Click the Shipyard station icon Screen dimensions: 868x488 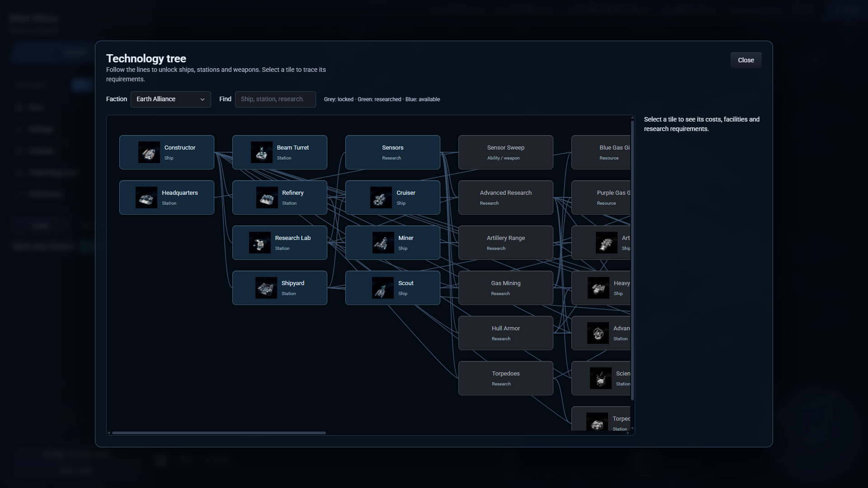point(266,288)
